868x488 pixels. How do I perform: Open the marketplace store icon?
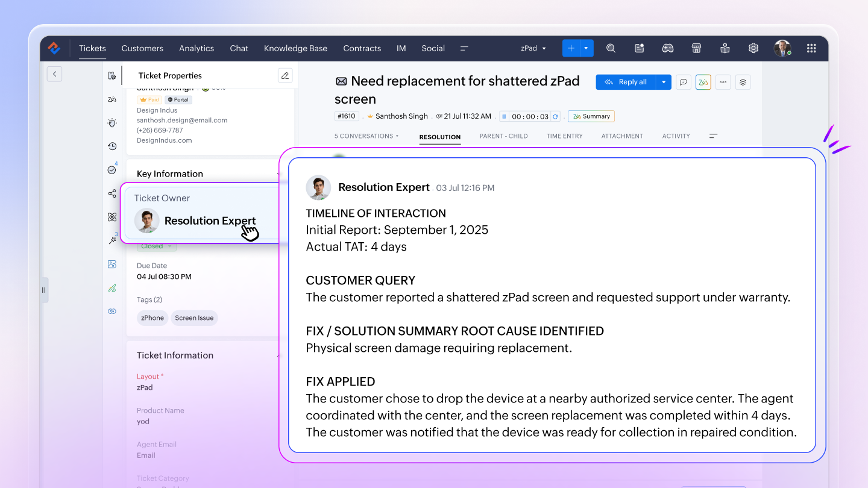coord(697,48)
